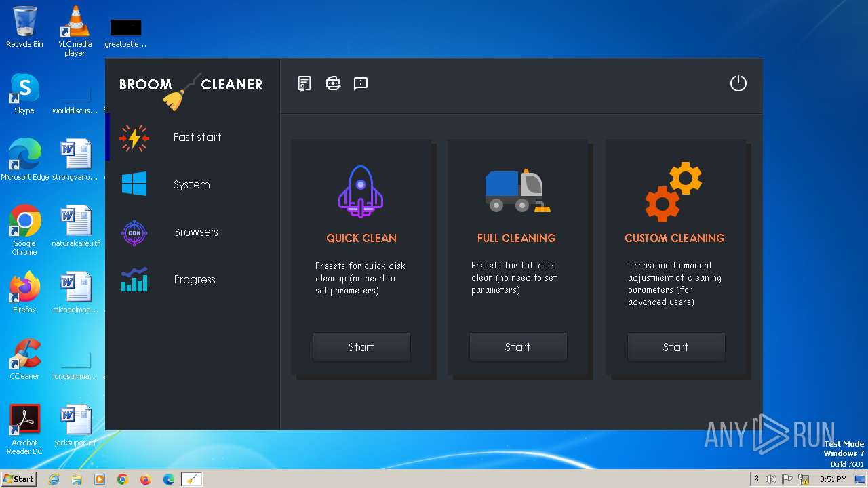Select the naturalcare.rtf desktop file

(76, 227)
